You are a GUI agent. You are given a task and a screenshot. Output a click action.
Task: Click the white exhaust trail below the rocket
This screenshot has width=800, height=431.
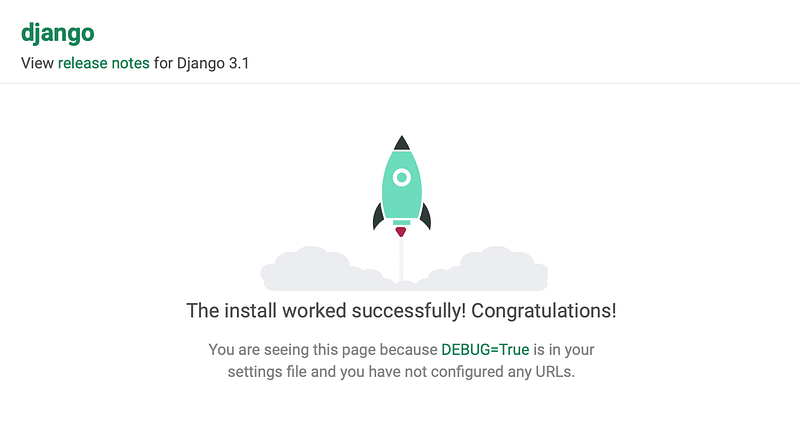pos(401,259)
